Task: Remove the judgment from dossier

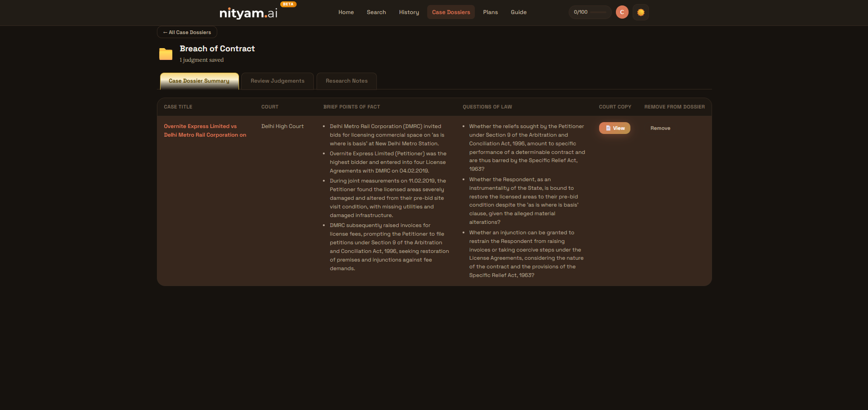Action: pyautogui.click(x=660, y=128)
